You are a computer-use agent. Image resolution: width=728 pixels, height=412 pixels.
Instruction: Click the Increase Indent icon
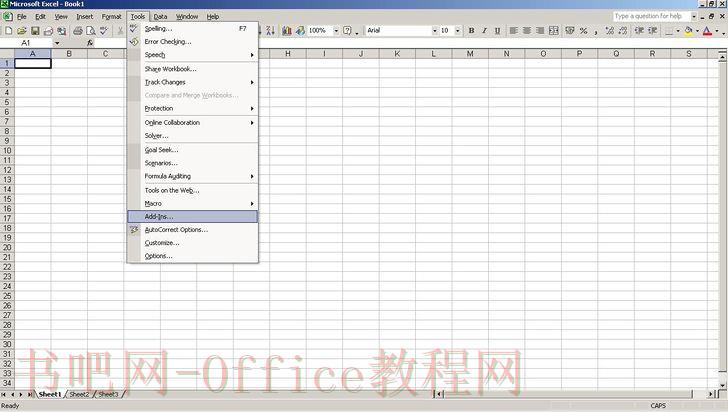653,31
